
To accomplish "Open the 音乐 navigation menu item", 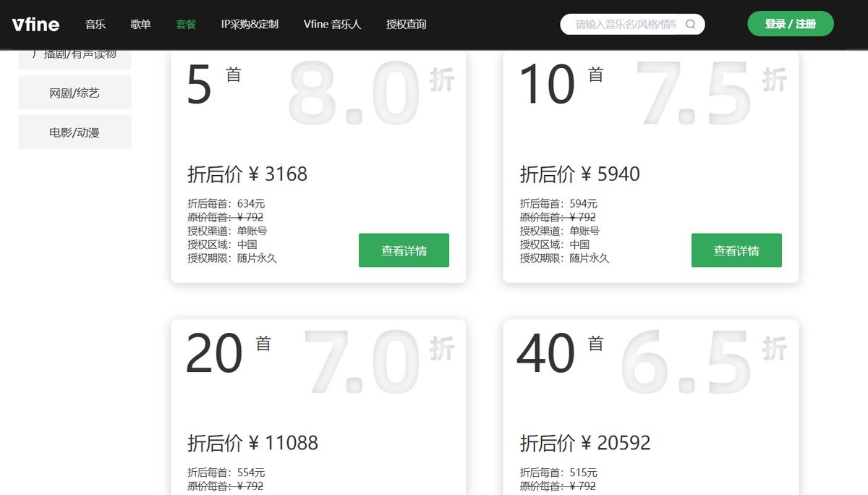I will (x=95, y=24).
